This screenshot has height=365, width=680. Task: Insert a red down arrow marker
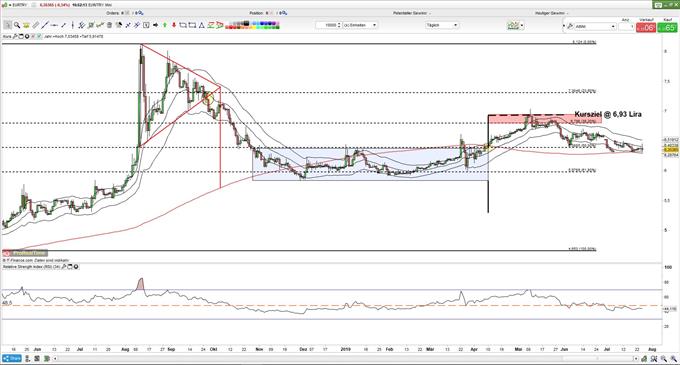point(174,25)
